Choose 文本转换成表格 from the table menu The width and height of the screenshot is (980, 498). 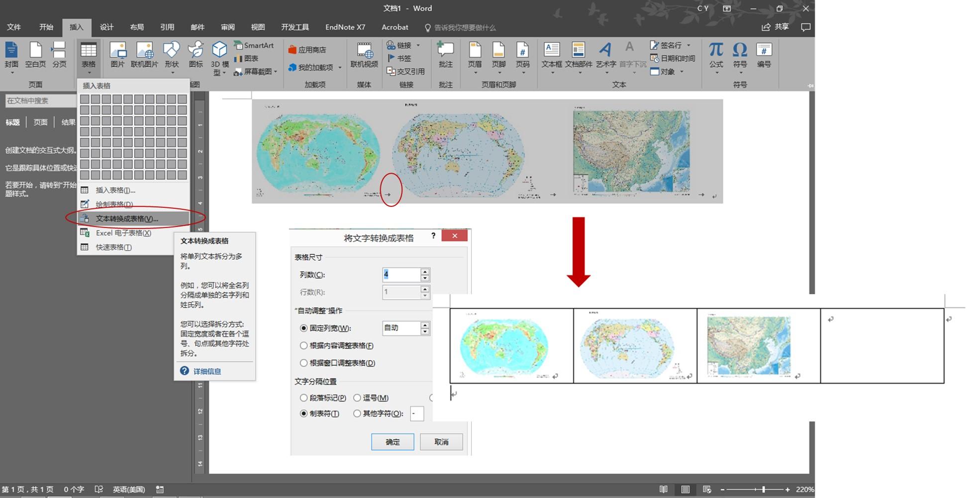[x=127, y=218]
